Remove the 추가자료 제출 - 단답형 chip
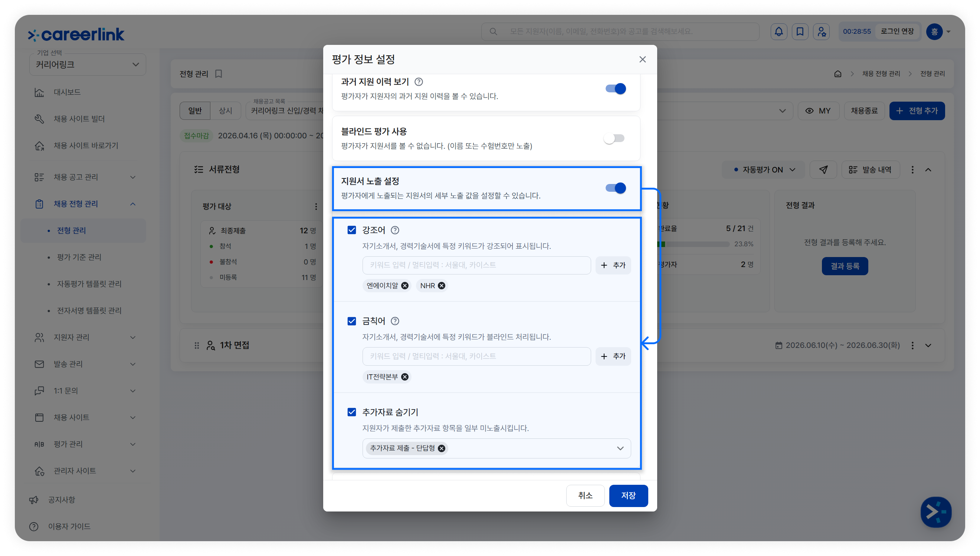This screenshot has width=980, height=556. [442, 448]
